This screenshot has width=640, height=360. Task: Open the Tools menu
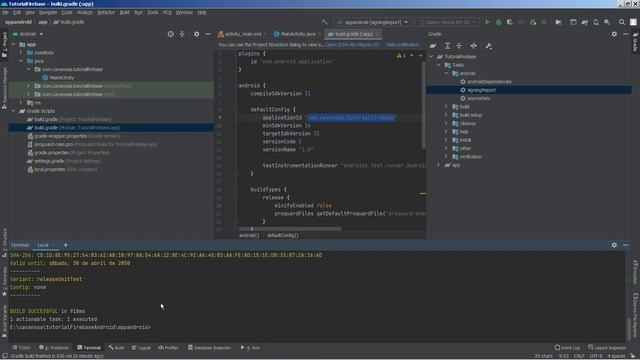click(153, 13)
